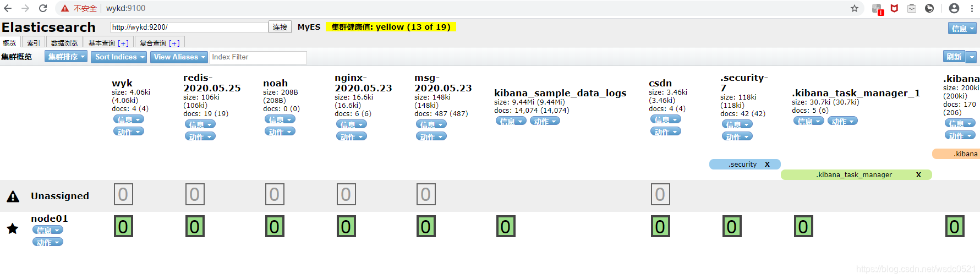Open the McAfee shield extension
The image size is (980, 279).
coord(895,8)
